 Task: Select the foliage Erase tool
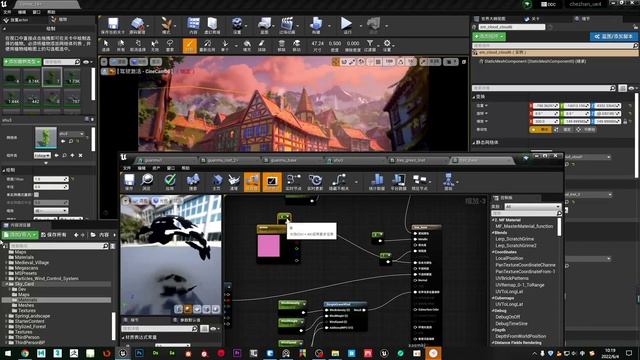coord(262,45)
